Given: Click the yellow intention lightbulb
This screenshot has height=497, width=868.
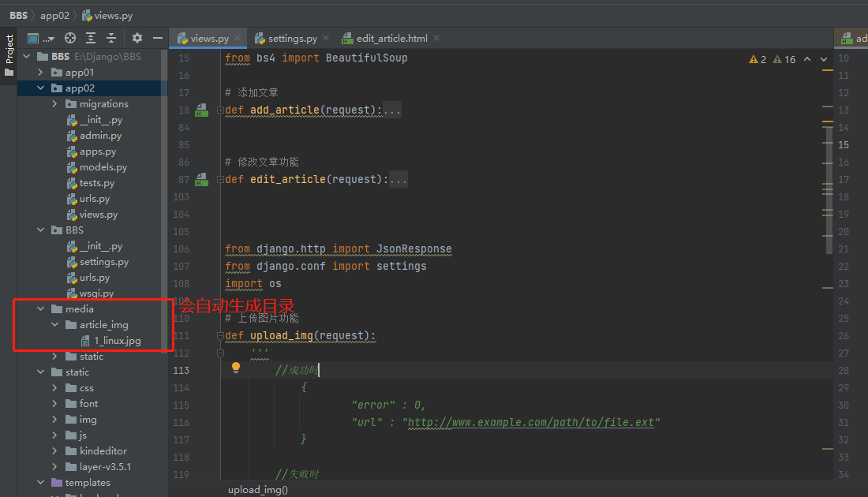Looking at the screenshot, I should pos(236,368).
